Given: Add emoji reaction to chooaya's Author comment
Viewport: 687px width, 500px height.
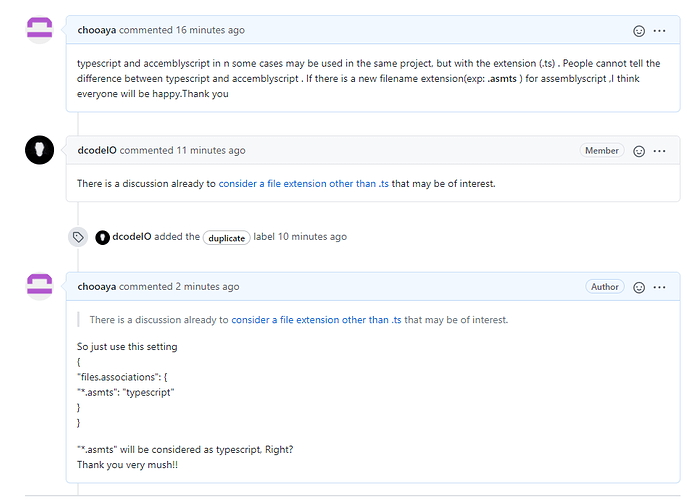Looking at the screenshot, I should coord(639,286).
